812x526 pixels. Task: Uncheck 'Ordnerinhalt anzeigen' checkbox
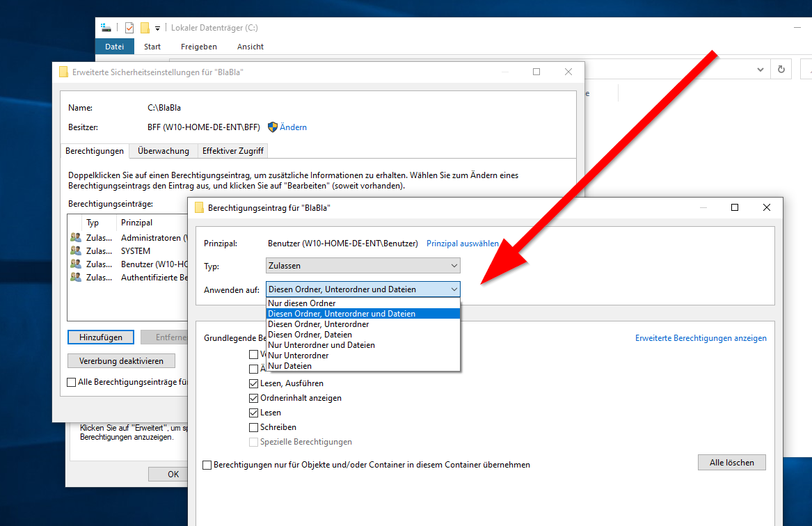(254, 398)
